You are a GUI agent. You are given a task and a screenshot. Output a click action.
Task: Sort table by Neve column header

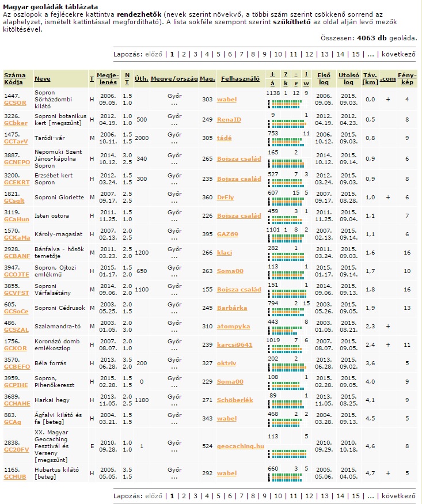(x=42, y=78)
